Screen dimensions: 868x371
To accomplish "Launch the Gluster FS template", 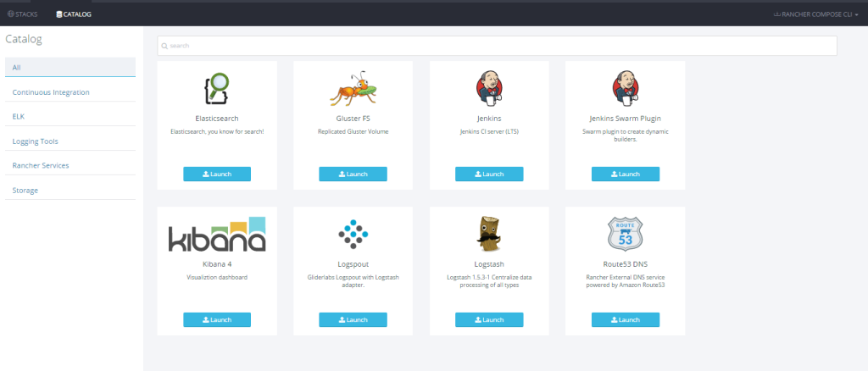I will pyautogui.click(x=353, y=174).
